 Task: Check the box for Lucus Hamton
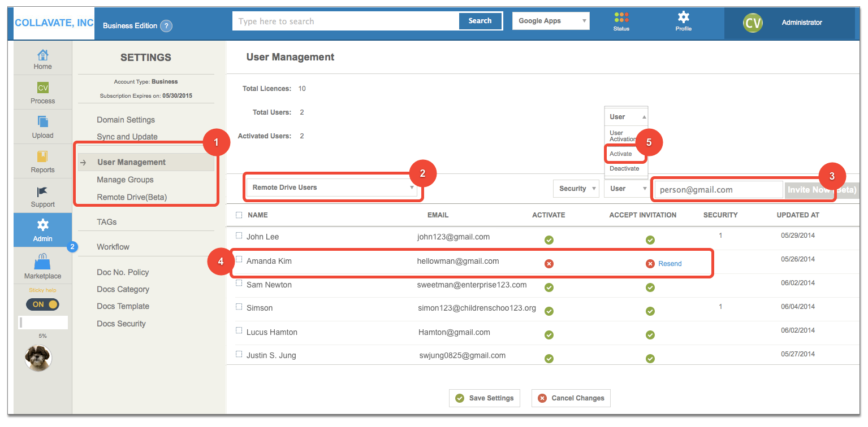click(239, 330)
